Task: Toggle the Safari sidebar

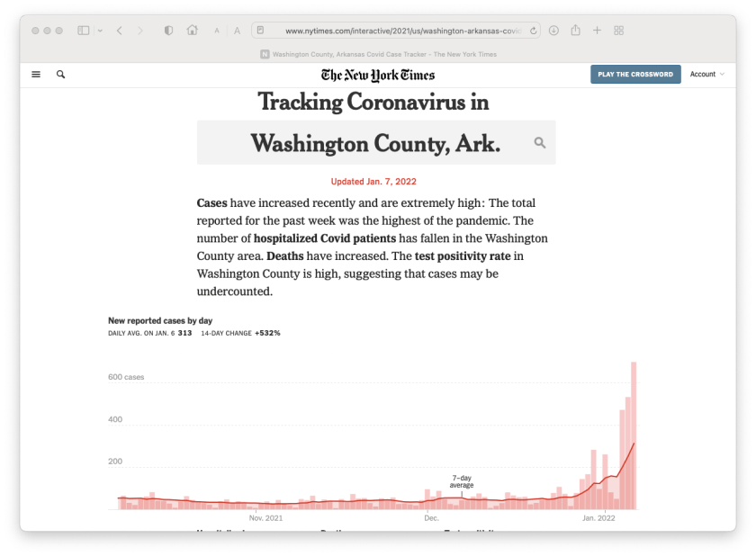Action: 84,30
